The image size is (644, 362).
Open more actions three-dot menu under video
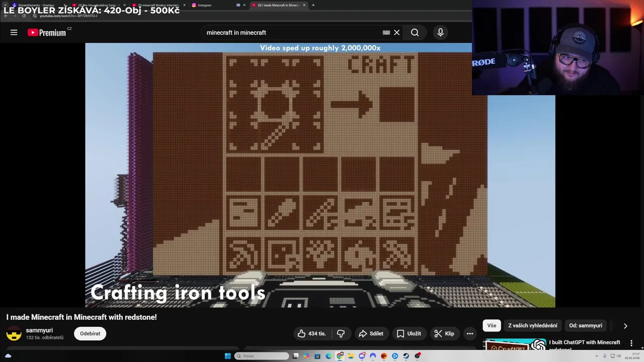tap(470, 333)
